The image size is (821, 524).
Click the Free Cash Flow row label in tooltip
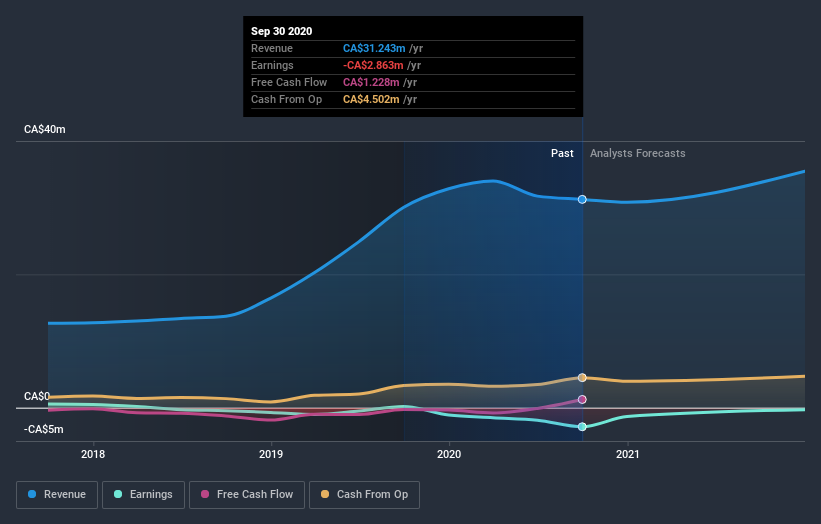[x=289, y=82]
